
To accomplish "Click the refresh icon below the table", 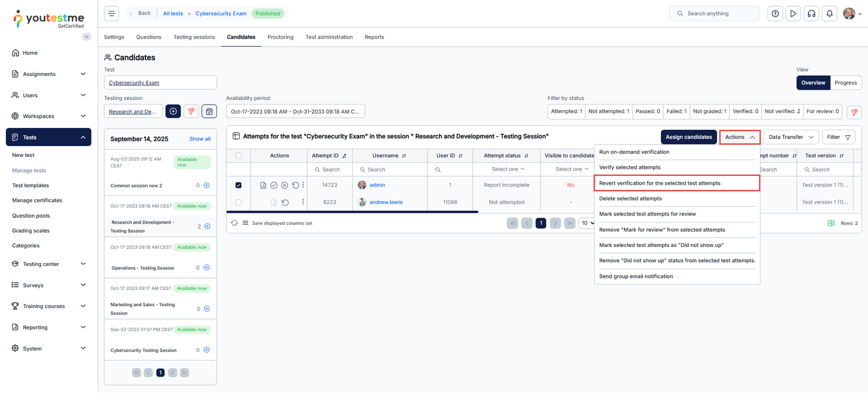I will 234,223.
